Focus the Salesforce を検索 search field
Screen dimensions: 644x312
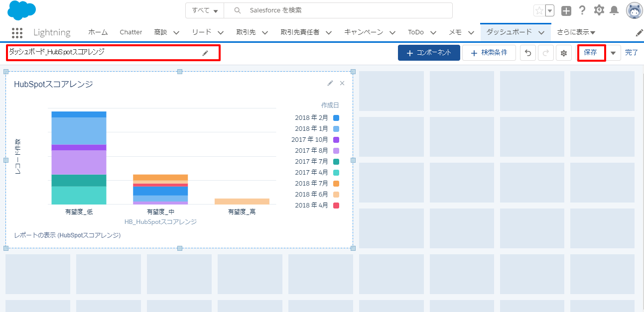(344, 10)
